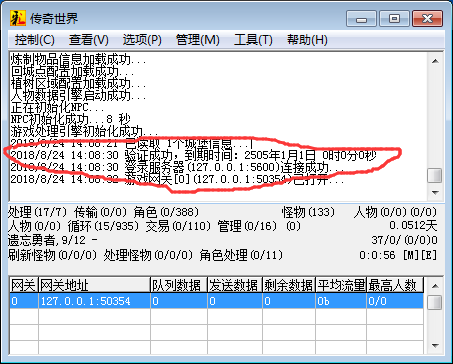453x364 pixels.
Task: Open the 帮助(H) menu
Action: coord(307,40)
